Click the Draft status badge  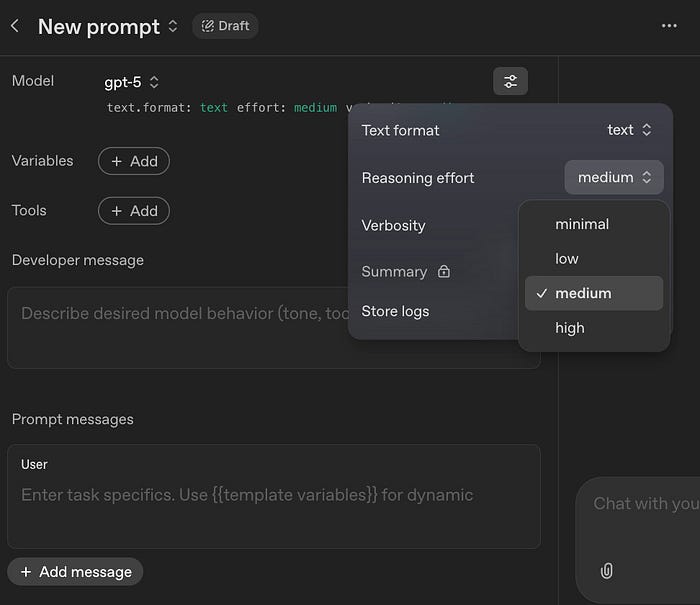pos(225,26)
